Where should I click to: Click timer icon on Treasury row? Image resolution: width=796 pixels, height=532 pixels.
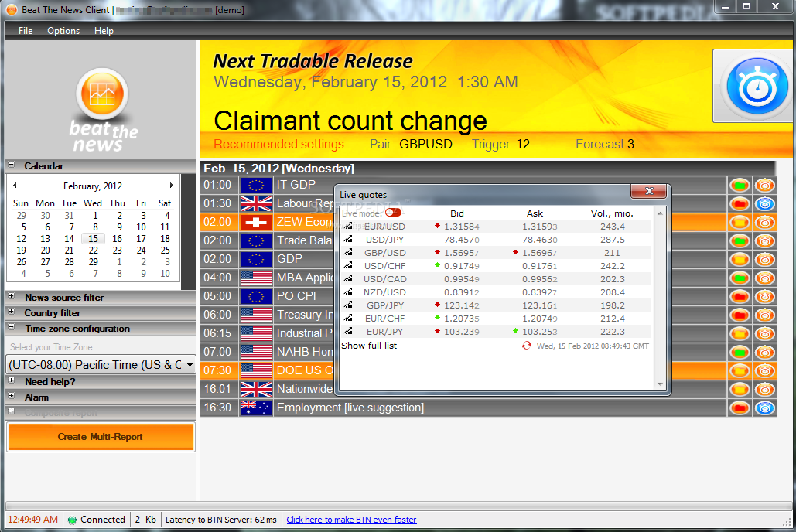click(x=764, y=315)
